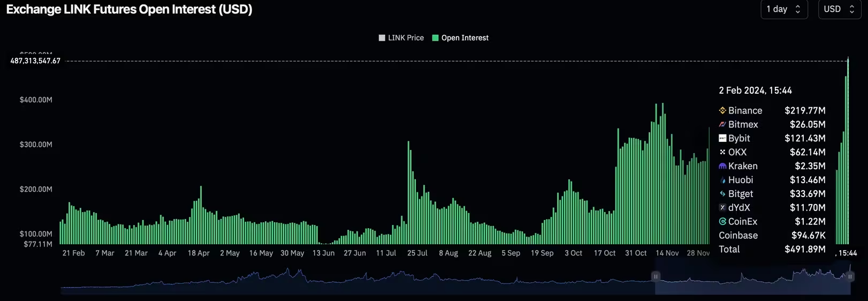Click the $77.11M y-axis label
868x301 pixels.
click(38, 244)
